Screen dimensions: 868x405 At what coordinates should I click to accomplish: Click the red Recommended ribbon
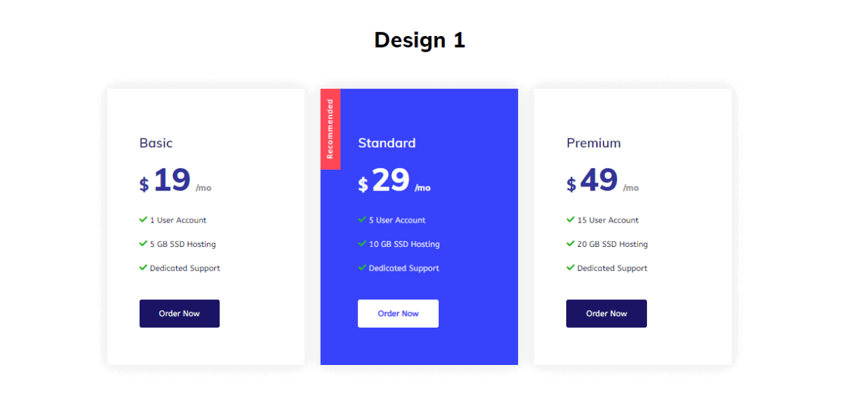click(330, 129)
